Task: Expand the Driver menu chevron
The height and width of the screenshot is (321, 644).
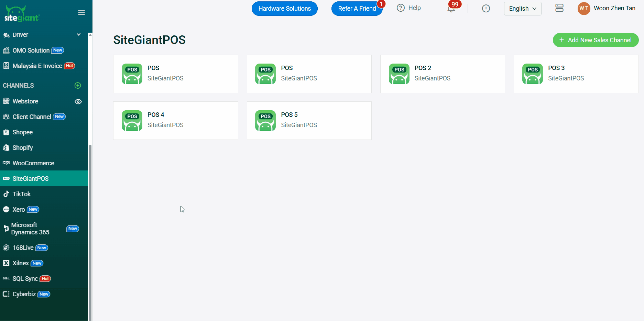Action: coord(79,35)
